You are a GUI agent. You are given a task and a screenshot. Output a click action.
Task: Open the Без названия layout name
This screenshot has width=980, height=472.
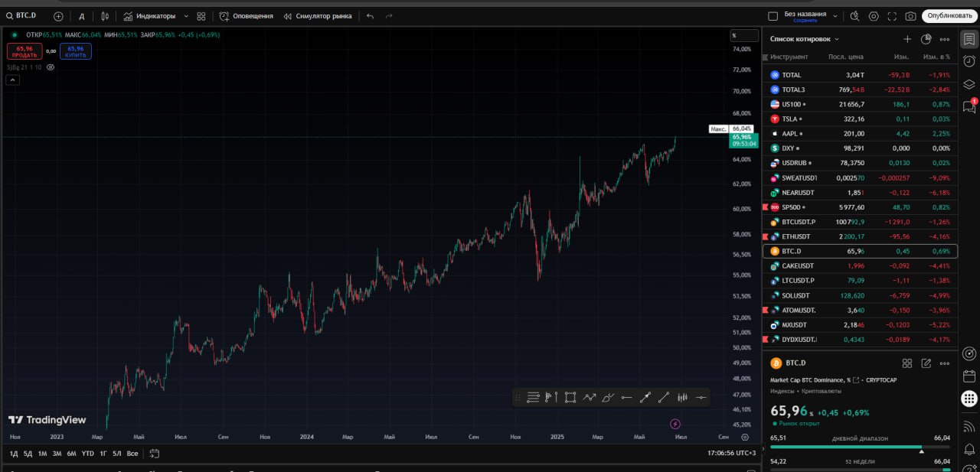click(805, 15)
